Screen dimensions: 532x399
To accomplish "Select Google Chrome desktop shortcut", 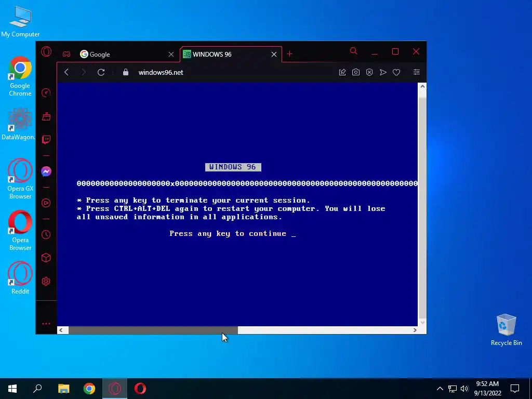I will click(20, 76).
